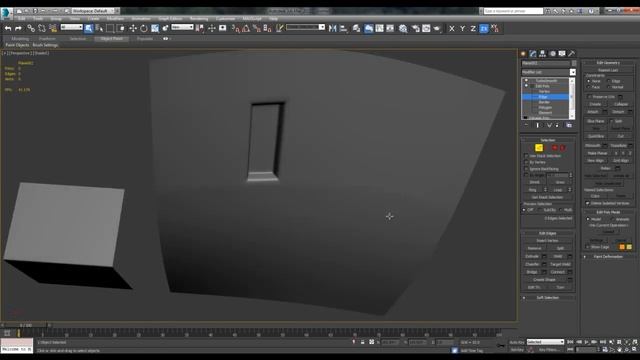Open the Modeling ribbon tab
The image size is (640, 360).
[x=20, y=39]
